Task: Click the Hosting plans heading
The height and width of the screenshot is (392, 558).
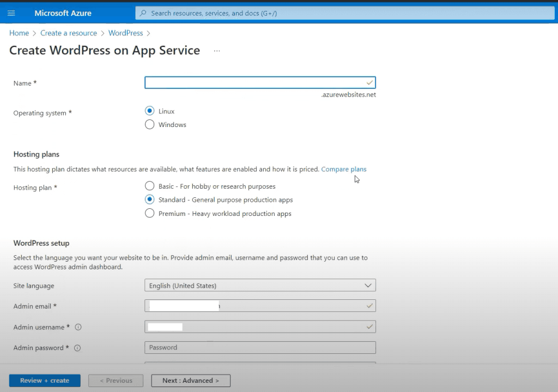Action: (x=37, y=154)
